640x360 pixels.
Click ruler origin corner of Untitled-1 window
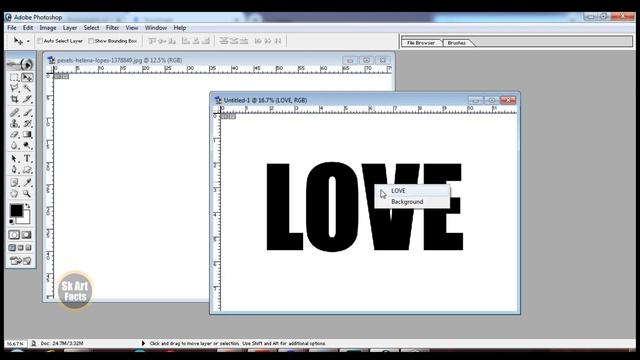(216, 109)
